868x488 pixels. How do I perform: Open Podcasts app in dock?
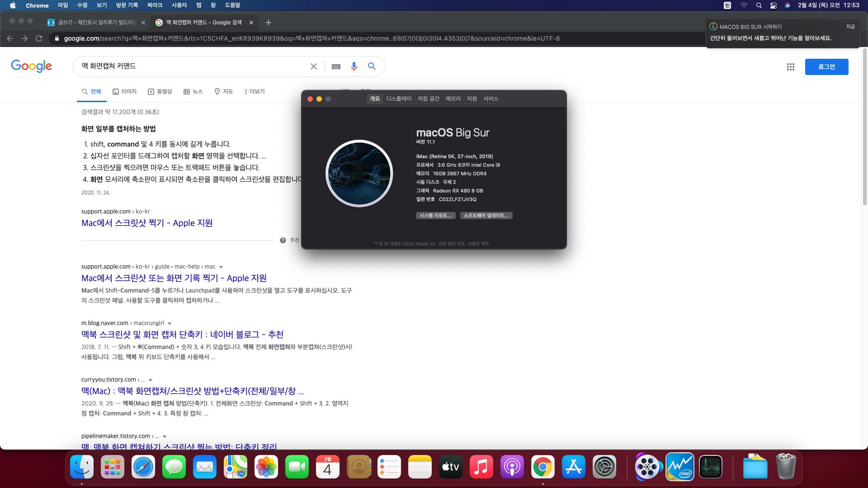click(512, 467)
